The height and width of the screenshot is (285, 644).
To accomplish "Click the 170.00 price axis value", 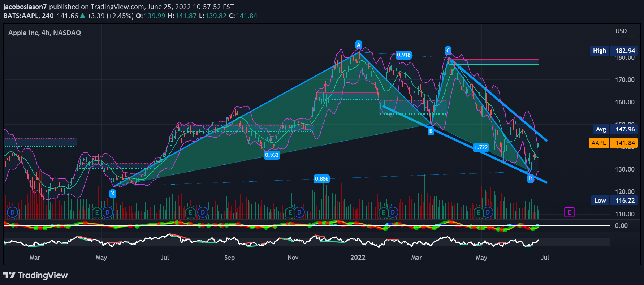I will pos(624,80).
